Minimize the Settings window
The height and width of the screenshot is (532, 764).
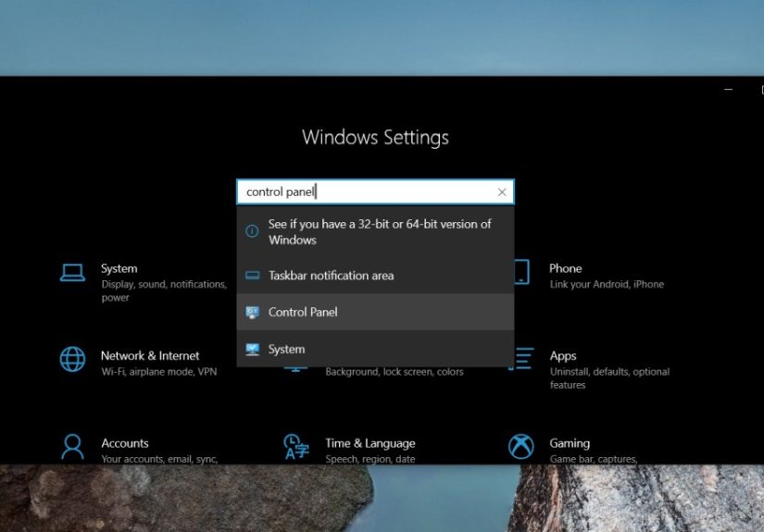(729, 90)
